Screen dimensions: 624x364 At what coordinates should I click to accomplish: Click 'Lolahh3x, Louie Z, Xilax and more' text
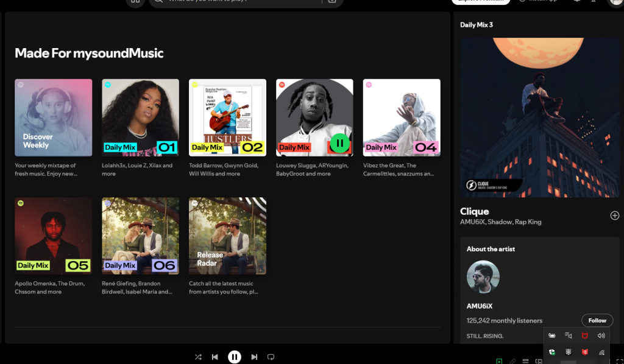point(137,170)
